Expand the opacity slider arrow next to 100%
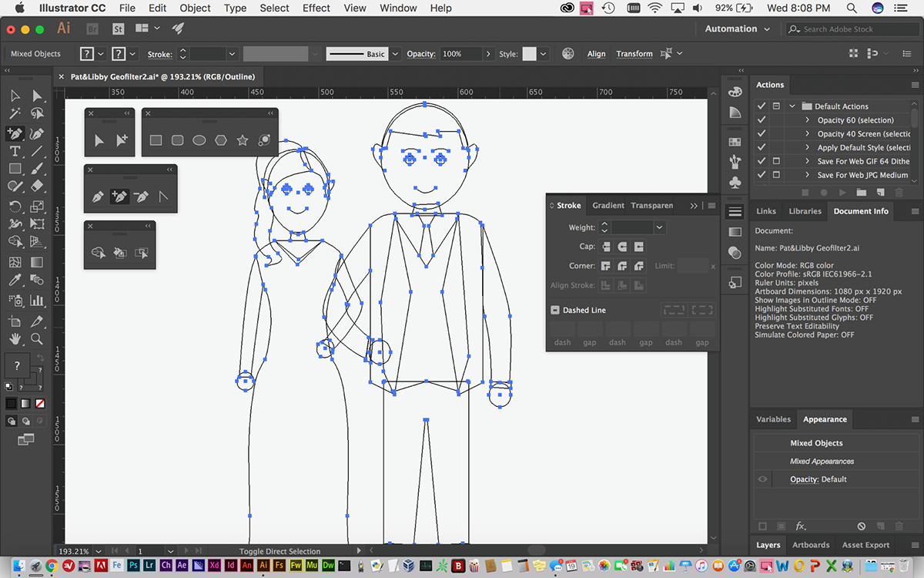Image resolution: width=924 pixels, height=578 pixels. coord(488,54)
